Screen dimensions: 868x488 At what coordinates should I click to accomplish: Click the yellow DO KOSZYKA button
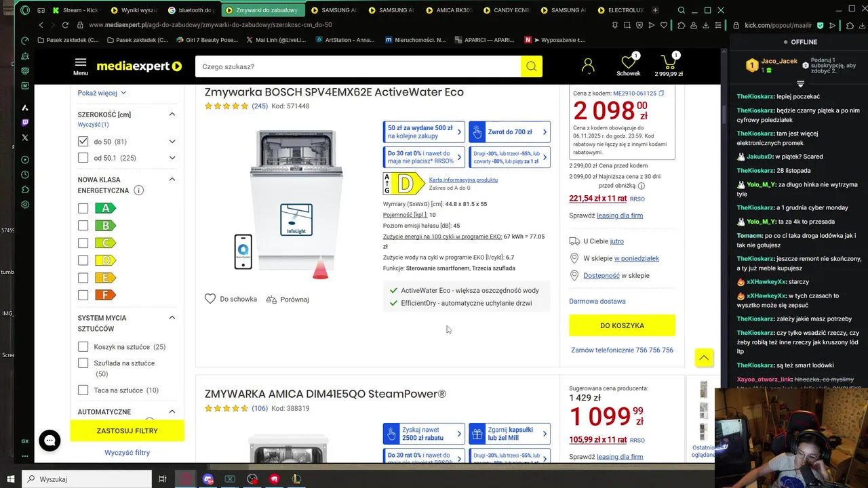622,325
